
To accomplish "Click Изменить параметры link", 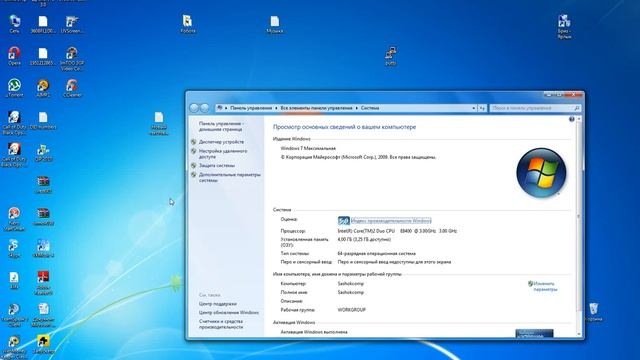I will click(x=545, y=286).
